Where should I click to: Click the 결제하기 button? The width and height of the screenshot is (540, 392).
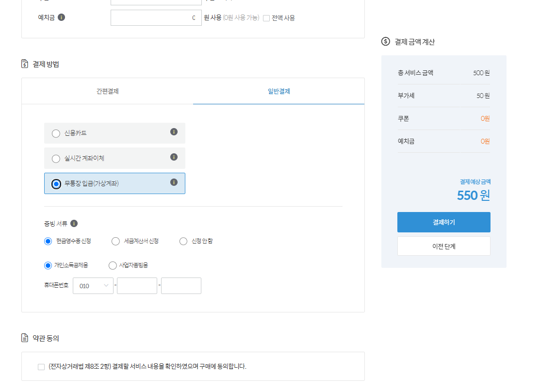(444, 222)
